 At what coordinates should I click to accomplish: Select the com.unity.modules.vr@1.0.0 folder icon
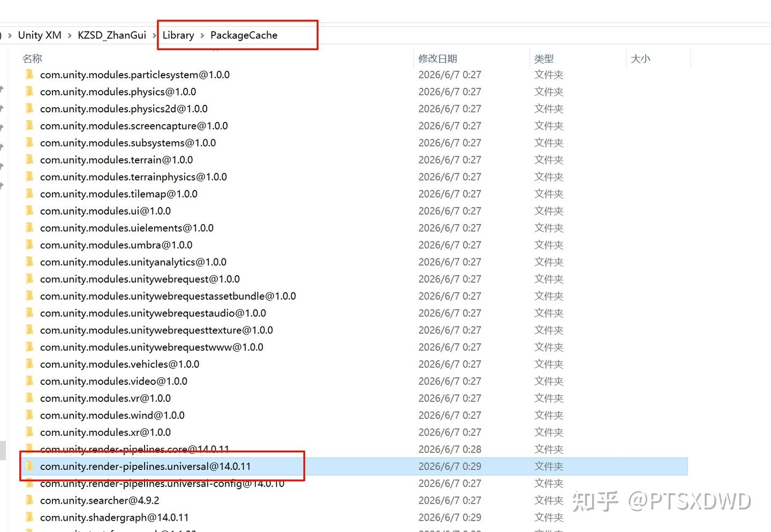[x=29, y=398]
